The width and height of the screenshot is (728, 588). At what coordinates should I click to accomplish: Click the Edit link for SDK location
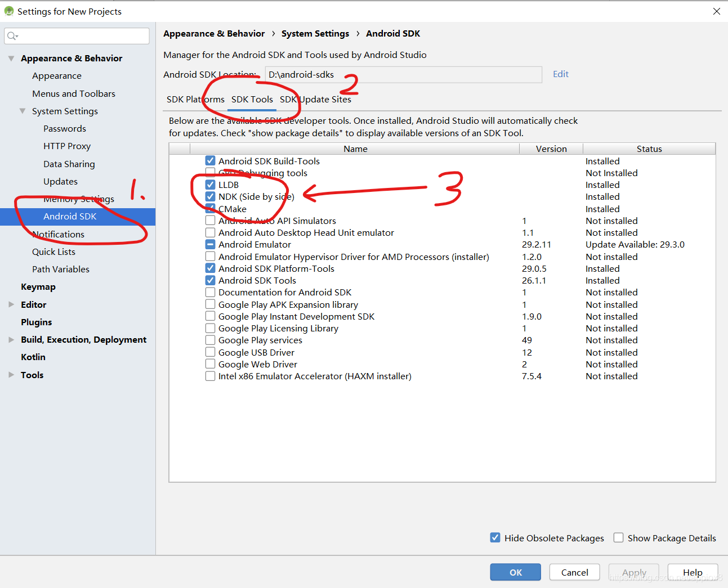[561, 74]
